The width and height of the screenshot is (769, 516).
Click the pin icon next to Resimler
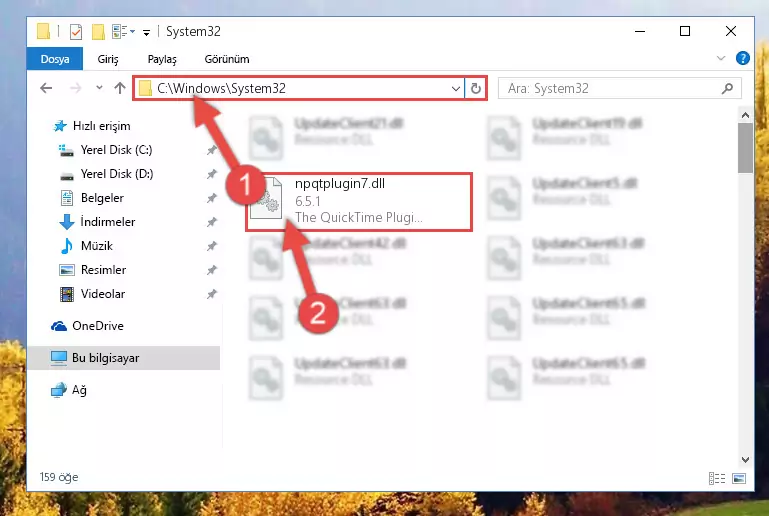click(x=211, y=270)
